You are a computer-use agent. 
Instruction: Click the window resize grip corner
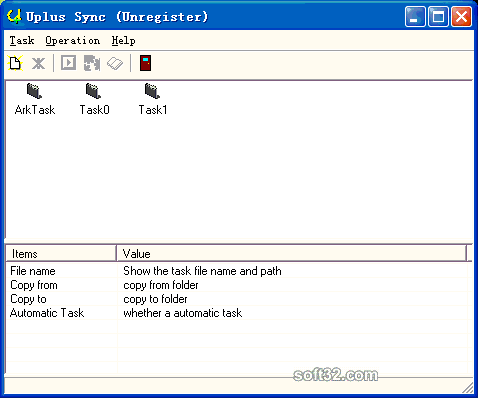coord(468,388)
